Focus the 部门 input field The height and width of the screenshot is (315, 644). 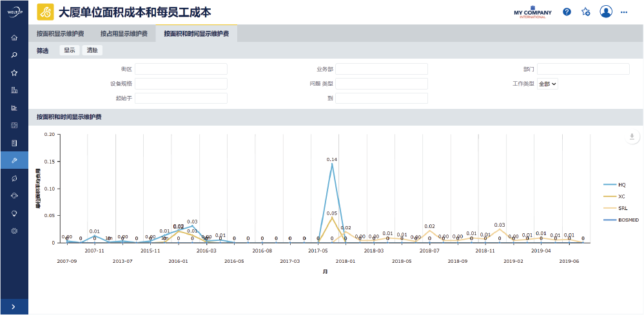coord(583,69)
